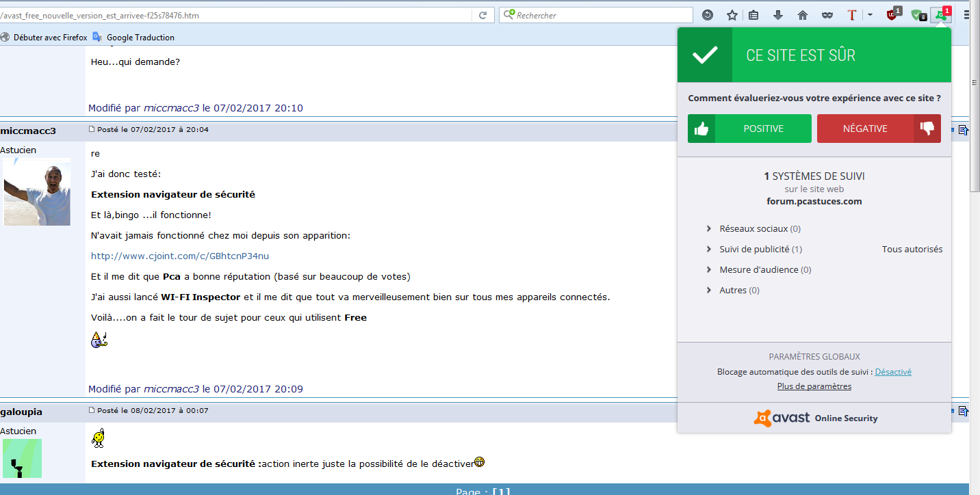Click the private browsing mask icon
The height and width of the screenshot is (495, 980).
click(x=827, y=15)
